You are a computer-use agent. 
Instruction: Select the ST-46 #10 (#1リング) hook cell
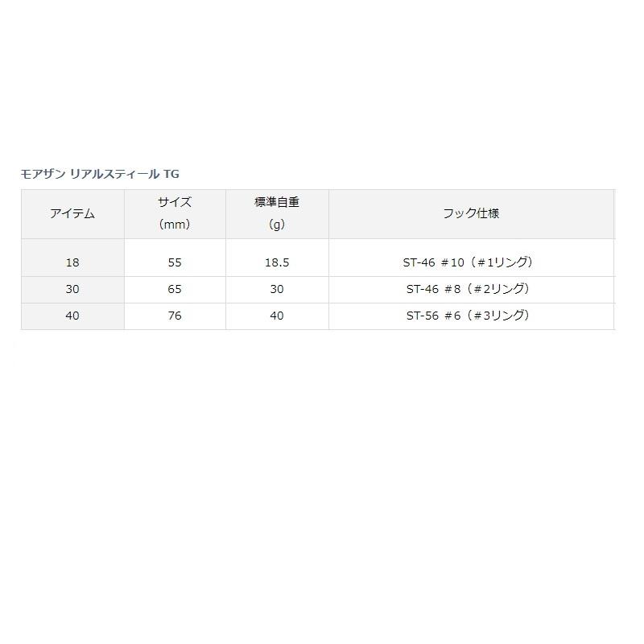[x=470, y=262]
